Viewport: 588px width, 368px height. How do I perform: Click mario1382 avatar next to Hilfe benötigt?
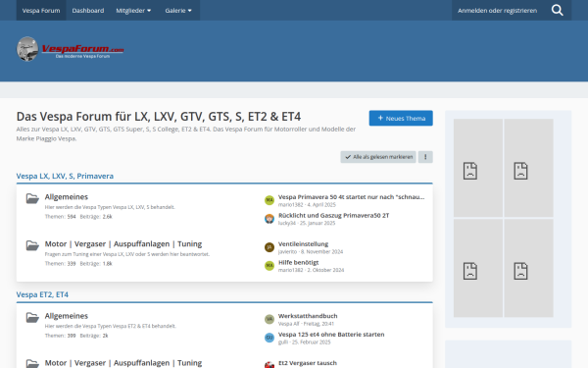[269, 266]
